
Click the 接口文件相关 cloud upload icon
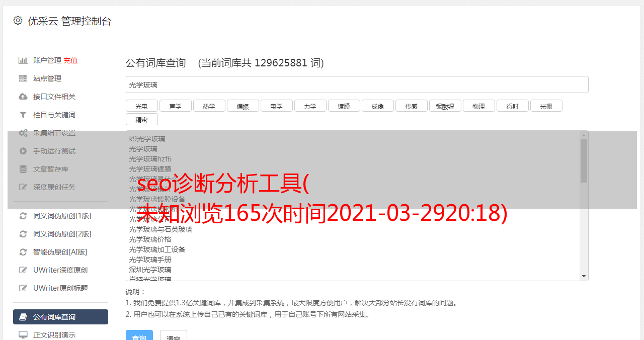tap(23, 97)
